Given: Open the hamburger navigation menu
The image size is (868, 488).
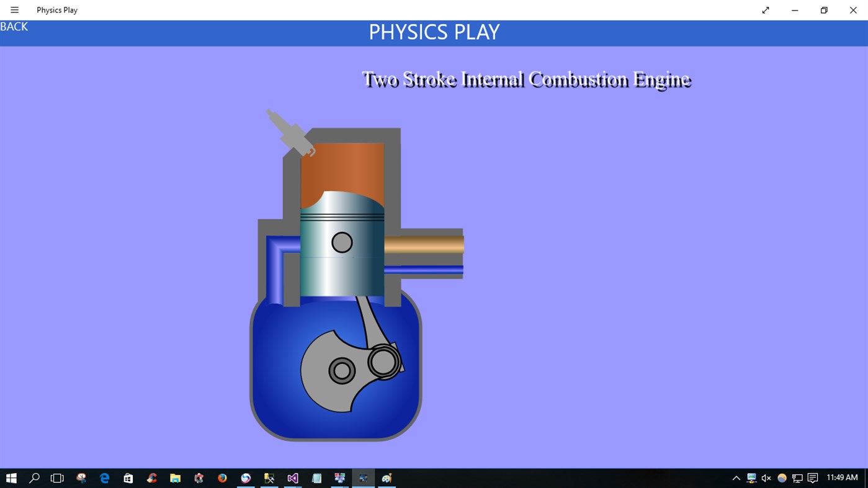Looking at the screenshot, I should tap(14, 10).
